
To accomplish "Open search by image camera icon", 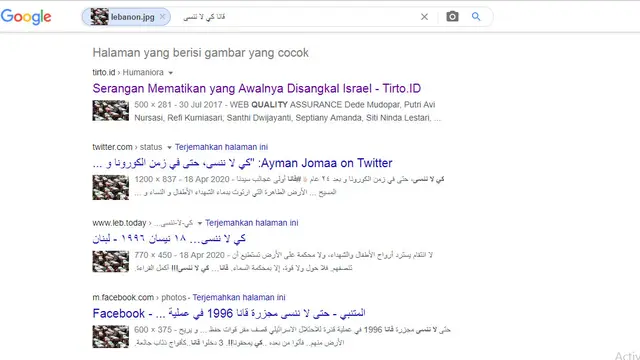I will pos(452,17).
